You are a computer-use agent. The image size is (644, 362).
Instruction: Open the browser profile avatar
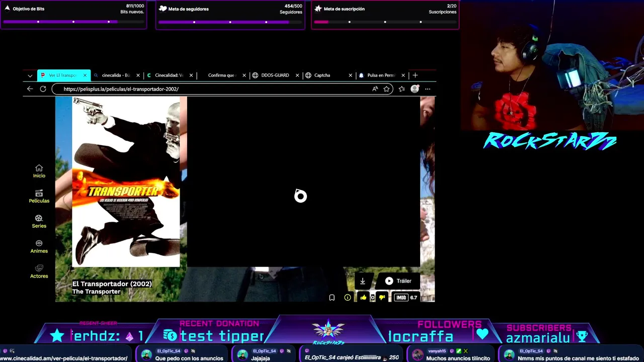pyautogui.click(x=415, y=89)
